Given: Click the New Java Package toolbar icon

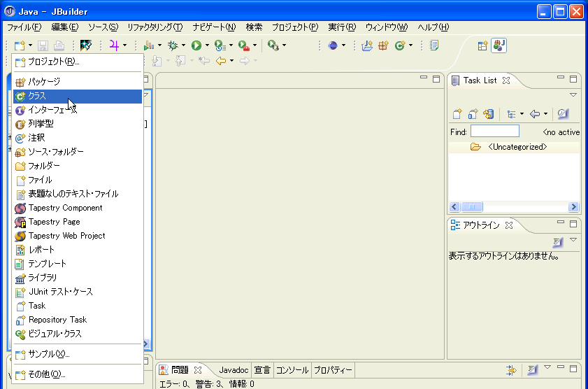Looking at the screenshot, I should click(x=383, y=45).
